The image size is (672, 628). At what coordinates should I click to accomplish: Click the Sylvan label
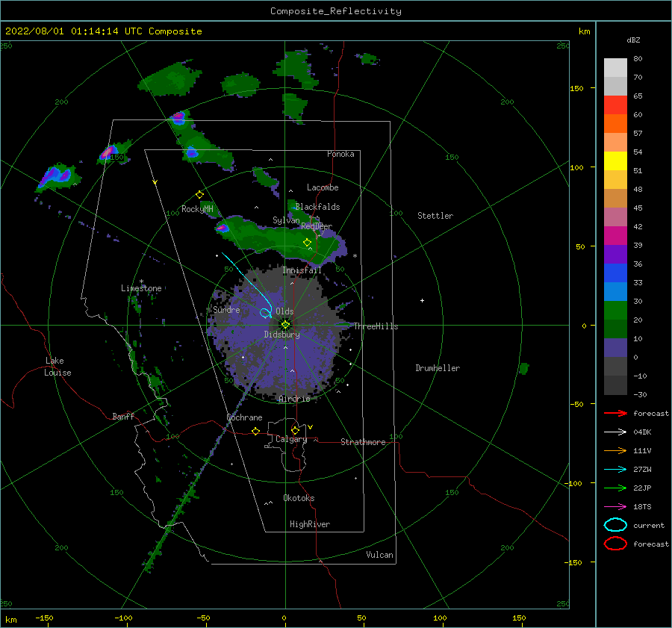(x=286, y=220)
